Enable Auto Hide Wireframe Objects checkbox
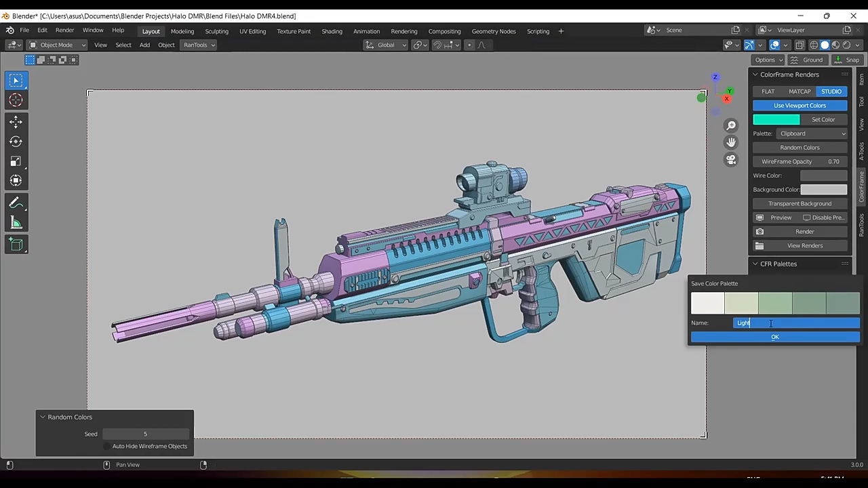Screen dimensions: 868x488 tap(107, 446)
